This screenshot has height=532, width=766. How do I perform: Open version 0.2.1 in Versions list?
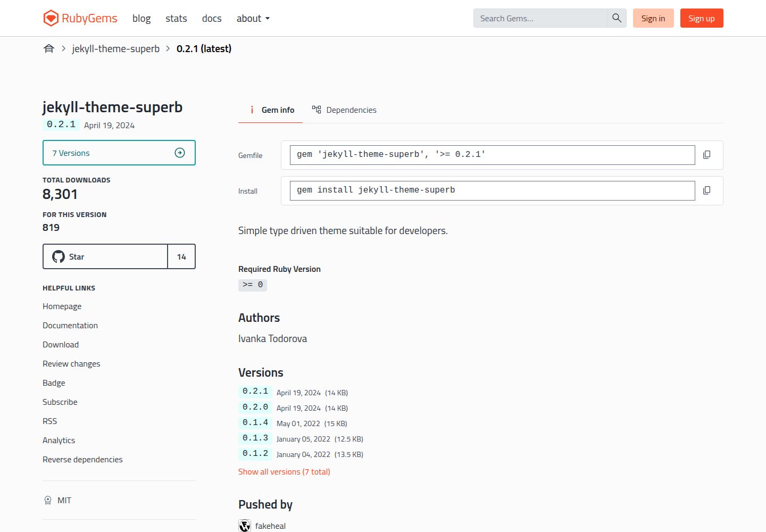(x=255, y=392)
